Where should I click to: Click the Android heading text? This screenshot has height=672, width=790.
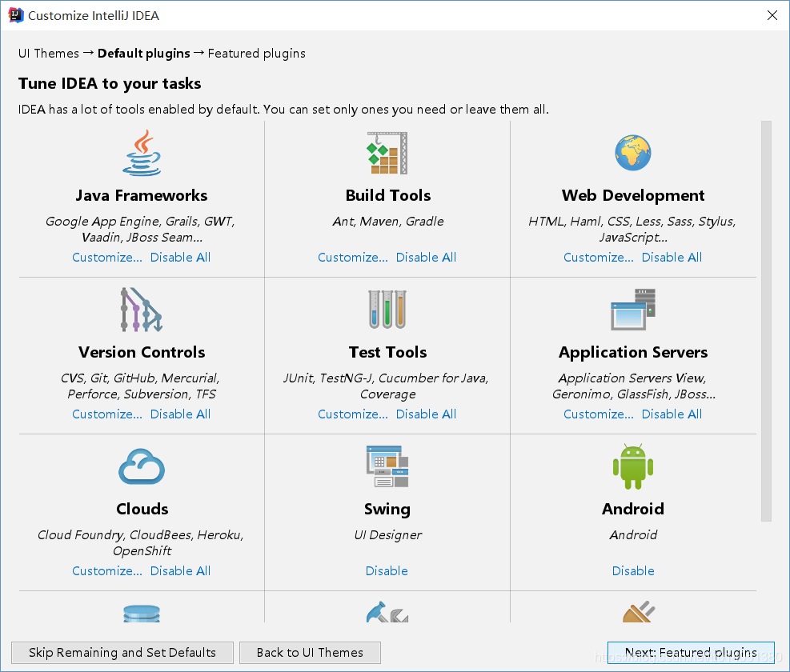pyautogui.click(x=633, y=509)
